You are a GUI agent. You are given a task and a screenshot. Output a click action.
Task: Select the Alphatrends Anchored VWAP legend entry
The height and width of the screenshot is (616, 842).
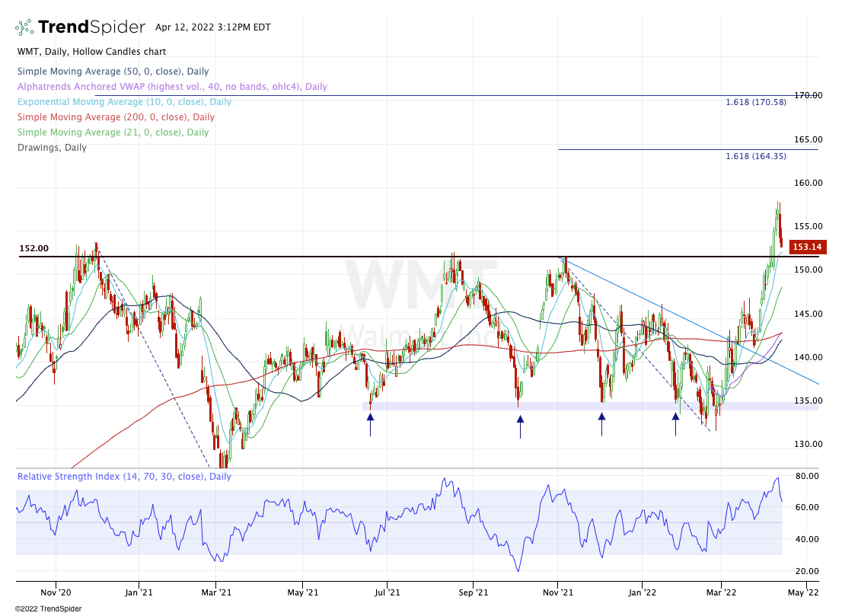[172, 87]
